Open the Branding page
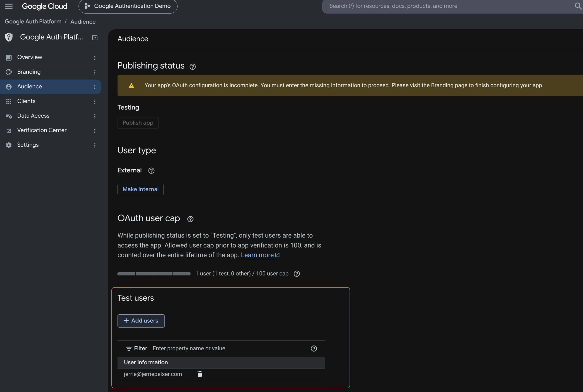Screen dimensions: 583x392 50,72
